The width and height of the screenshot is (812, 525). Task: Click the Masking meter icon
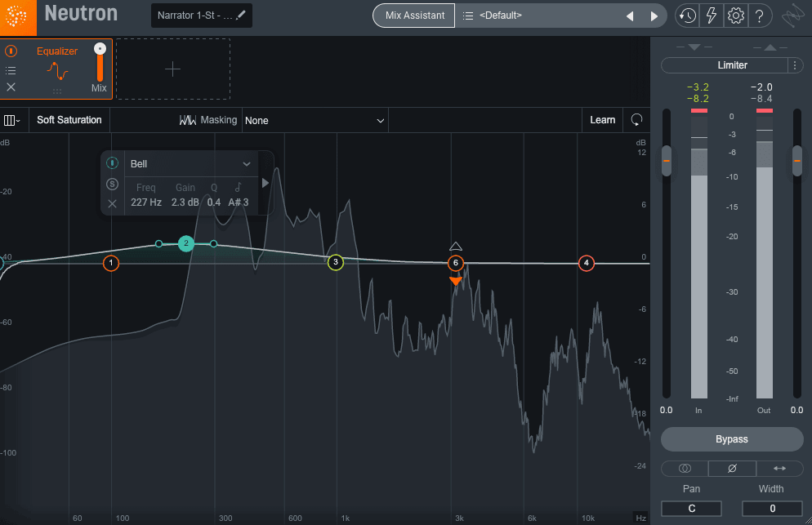coord(187,120)
